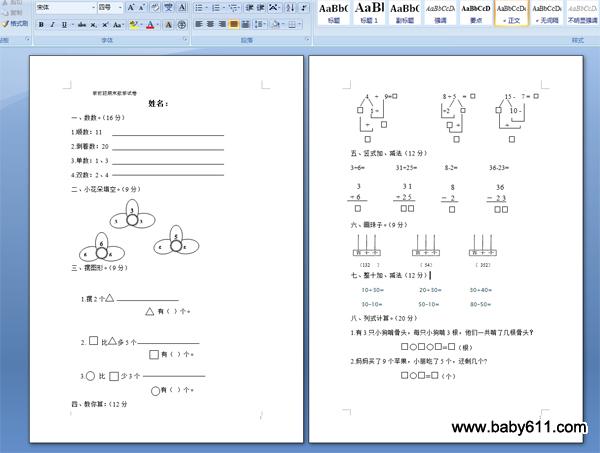The image size is (600, 453).
Task: Select the 正文 style in gallery
Action: click(512, 13)
